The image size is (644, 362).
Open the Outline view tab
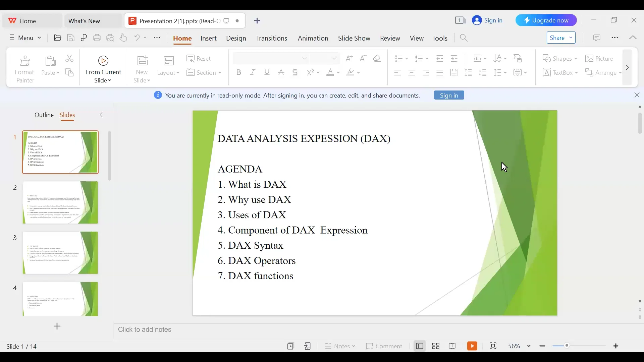point(44,115)
